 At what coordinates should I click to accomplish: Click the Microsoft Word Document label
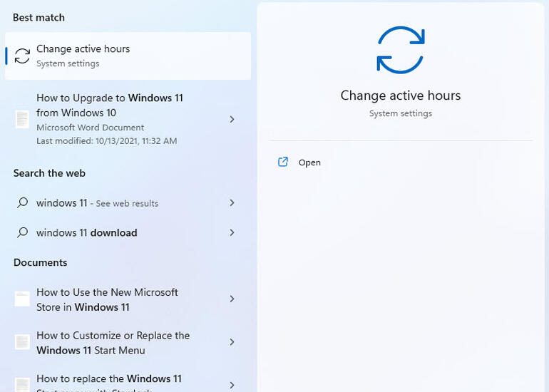click(x=90, y=128)
